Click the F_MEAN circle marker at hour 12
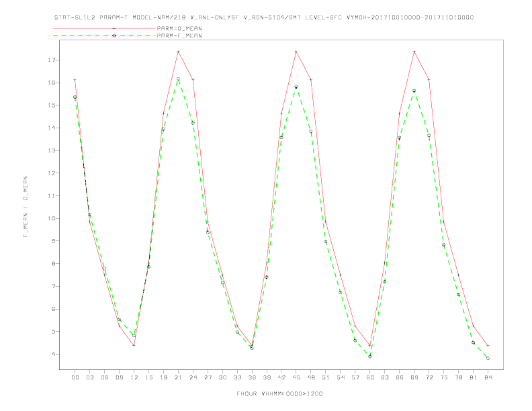Viewport: 532px width, 411px height. tap(134, 336)
